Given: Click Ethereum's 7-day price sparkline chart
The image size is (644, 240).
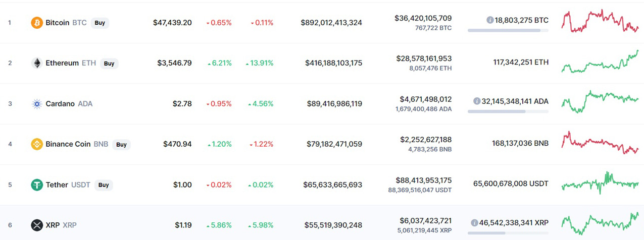Looking at the screenshot, I should (600, 63).
